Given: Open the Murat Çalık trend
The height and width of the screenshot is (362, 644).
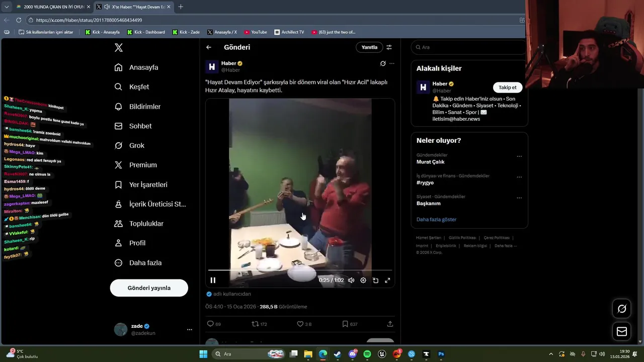Looking at the screenshot, I should point(430,162).
